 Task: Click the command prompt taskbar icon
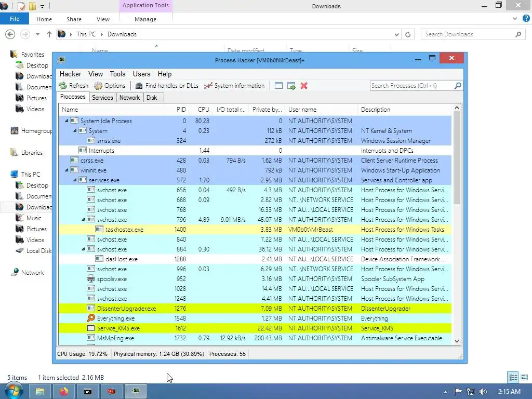pyautogui.click(x=87, y=392)
